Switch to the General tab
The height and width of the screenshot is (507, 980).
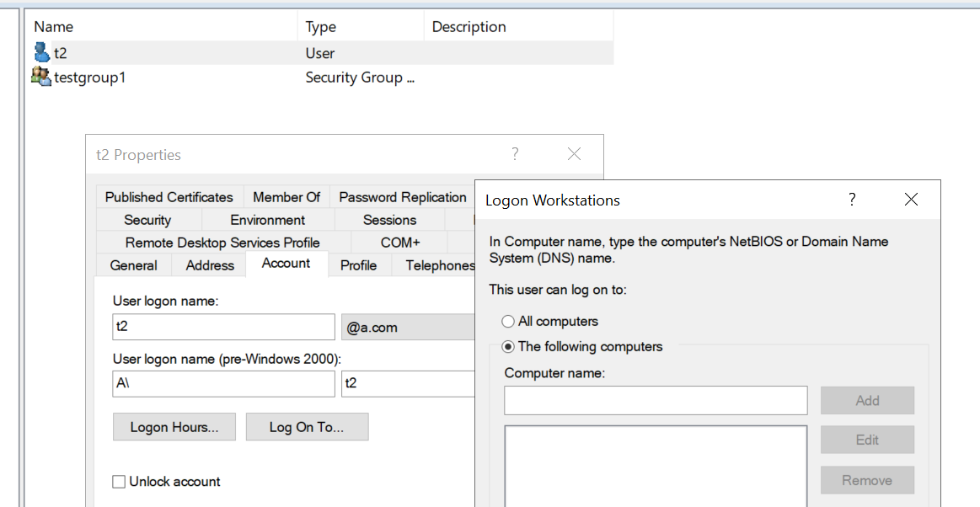click(x=133, y=264)
